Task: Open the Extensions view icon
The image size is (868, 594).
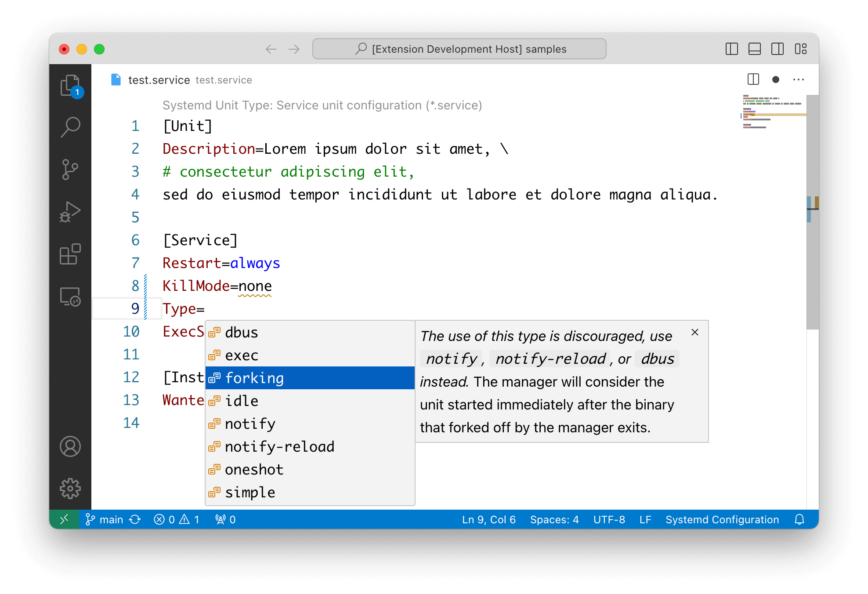Action: coord(70,254)
